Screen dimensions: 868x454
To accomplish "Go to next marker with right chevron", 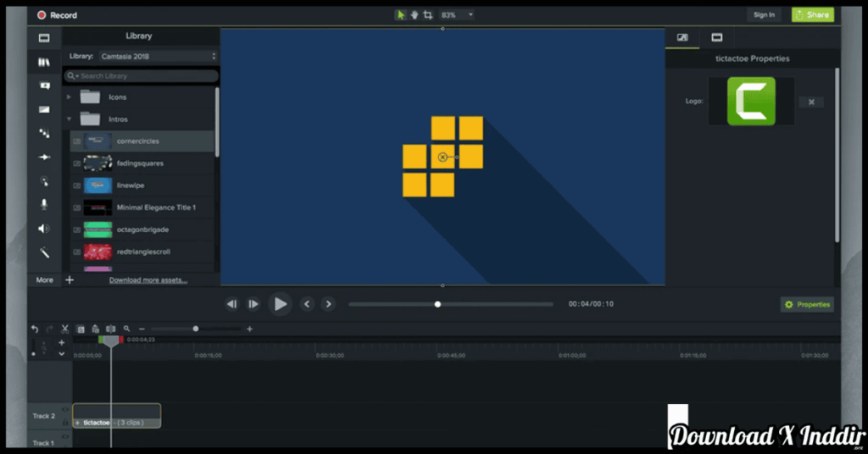I will click(328, 304).
